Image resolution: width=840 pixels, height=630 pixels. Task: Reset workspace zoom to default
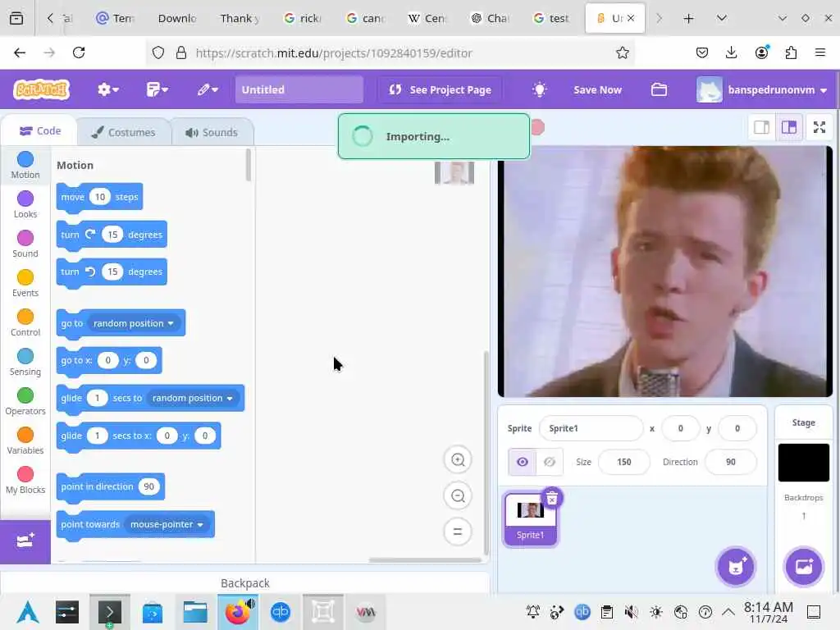point(458,532)
